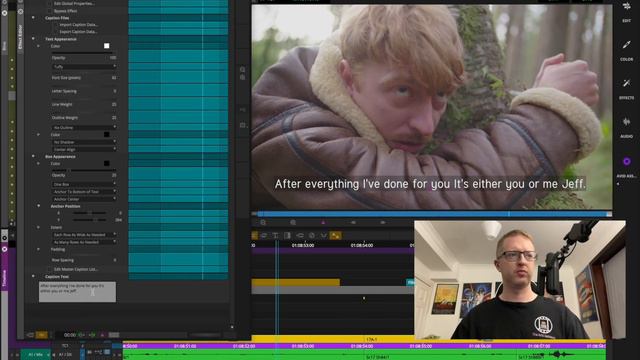Click the curved arrow icon in the timeline toolbar
The height and width of the screenshot is (360, 640).
point(300,236)
